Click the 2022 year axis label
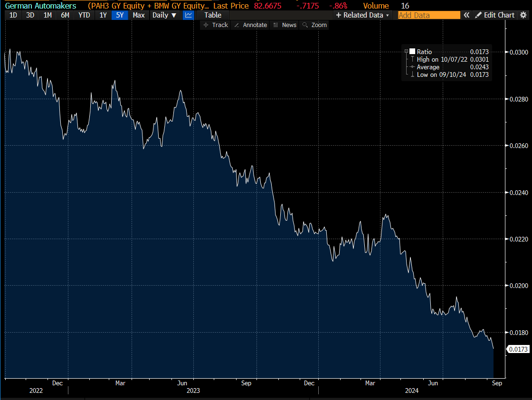This screenshot has height=400, width=532. 36,391
